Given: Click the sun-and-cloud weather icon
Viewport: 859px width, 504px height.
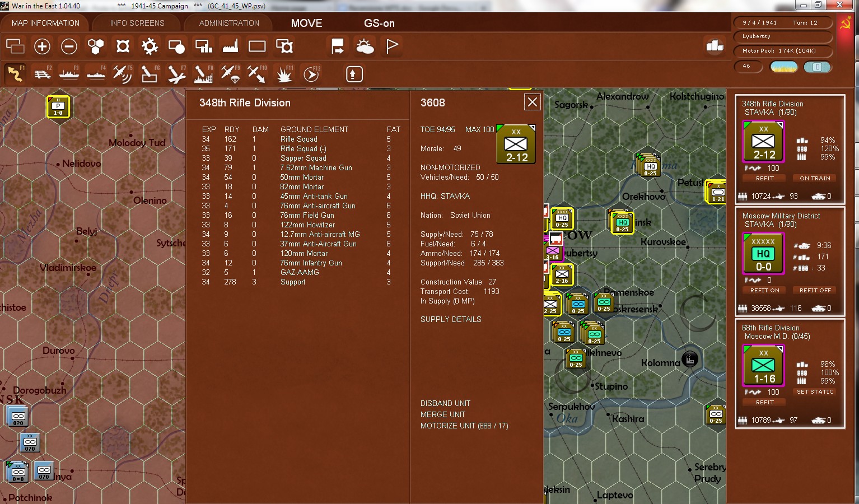Looking at the screenshot, I should tap(365, 46).
